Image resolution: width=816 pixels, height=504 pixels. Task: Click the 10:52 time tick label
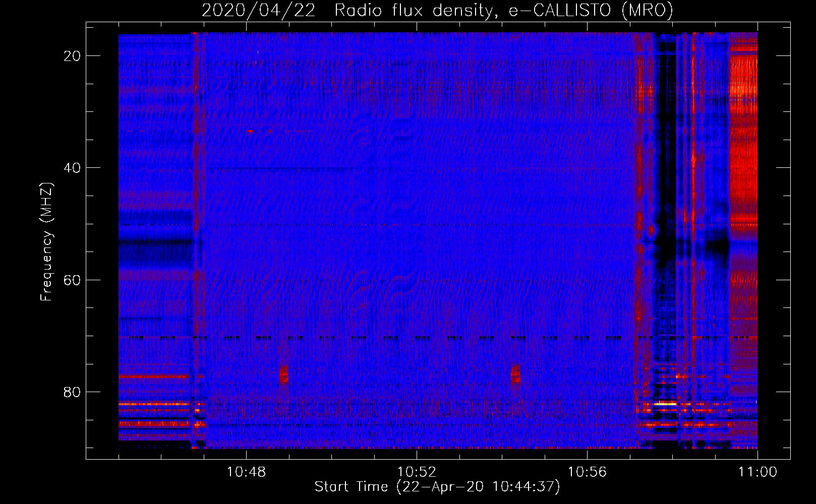point(417,472)
